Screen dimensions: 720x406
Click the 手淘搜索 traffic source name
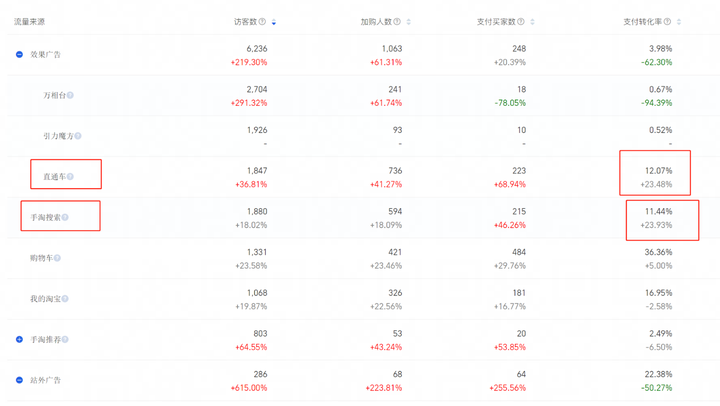[x=45, y=217]
